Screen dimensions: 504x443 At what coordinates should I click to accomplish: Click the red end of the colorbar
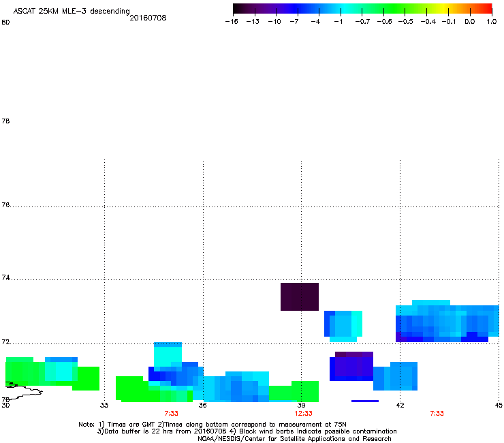488,9
